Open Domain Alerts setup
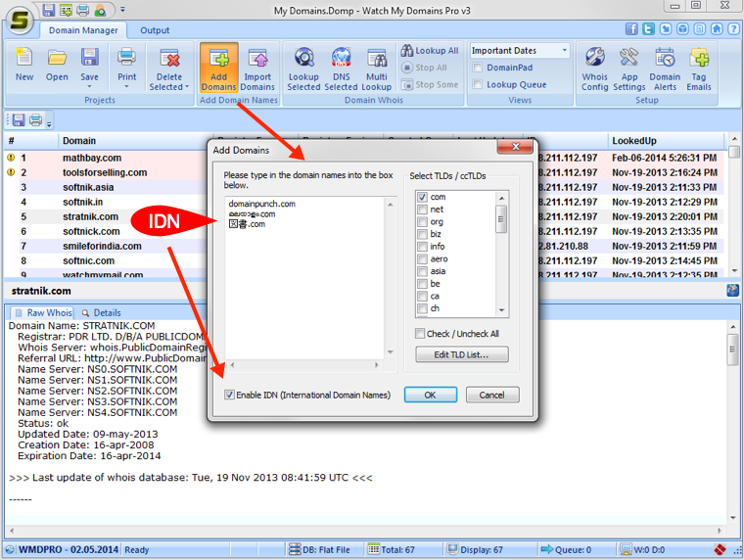 click(x=665, y=69)
